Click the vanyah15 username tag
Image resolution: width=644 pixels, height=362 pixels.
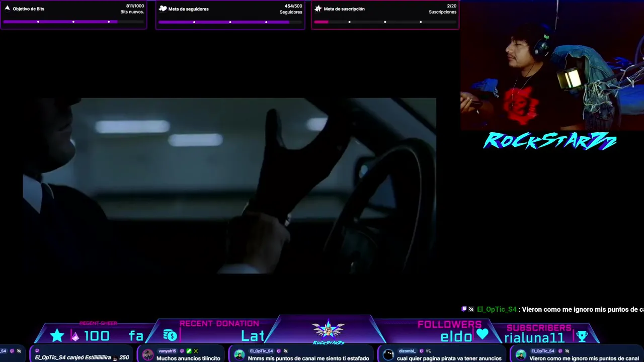pyautogui.click(x=168, y=351)
